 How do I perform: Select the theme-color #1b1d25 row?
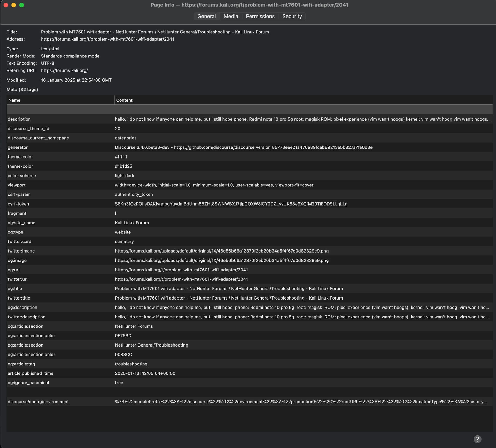point(250,166)
